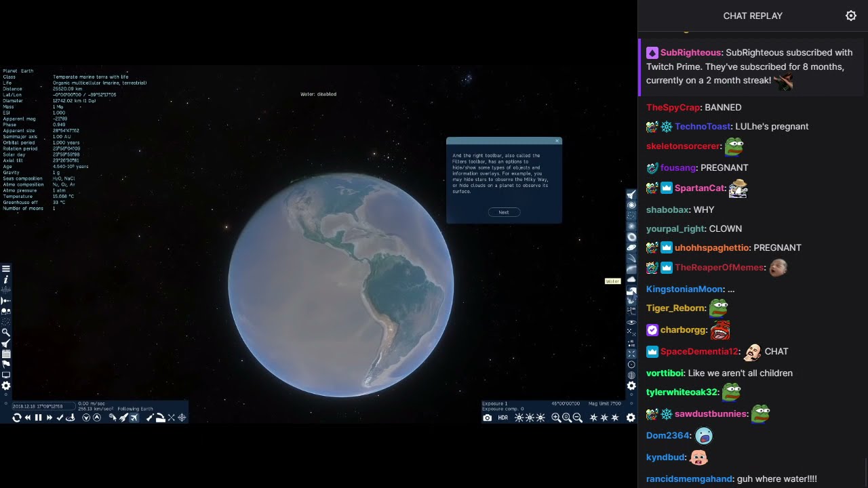The width and height of the screenshot is (868, 488).
Task: Toggle spacecraft visibility in filters toolbar
Action: tap(631, 195)
